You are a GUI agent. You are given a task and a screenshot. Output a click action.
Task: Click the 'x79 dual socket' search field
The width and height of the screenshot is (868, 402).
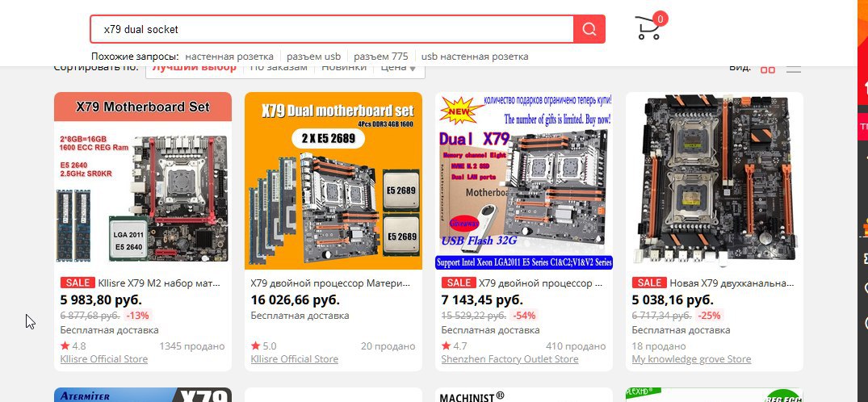332,29
